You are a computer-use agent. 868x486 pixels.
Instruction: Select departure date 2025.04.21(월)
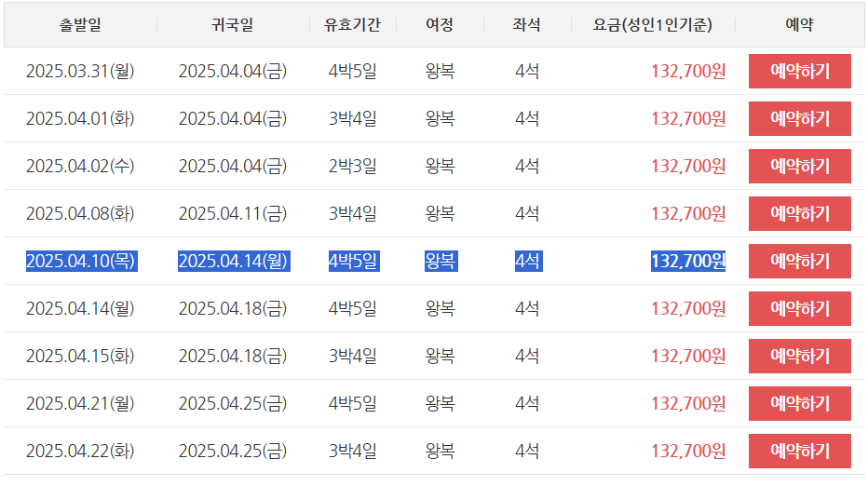[x=80, y=403]
